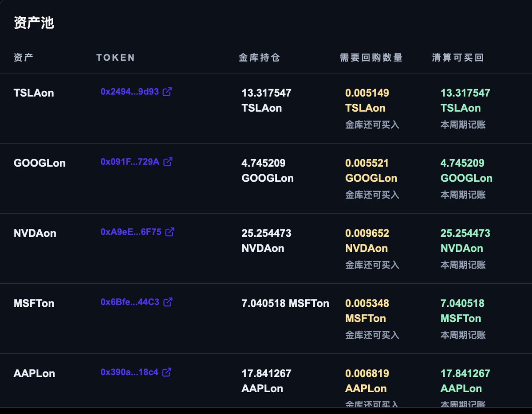Open external link icon for TSLAon token
The height and width of the screenshot is (414, 532).
point(167,92)
